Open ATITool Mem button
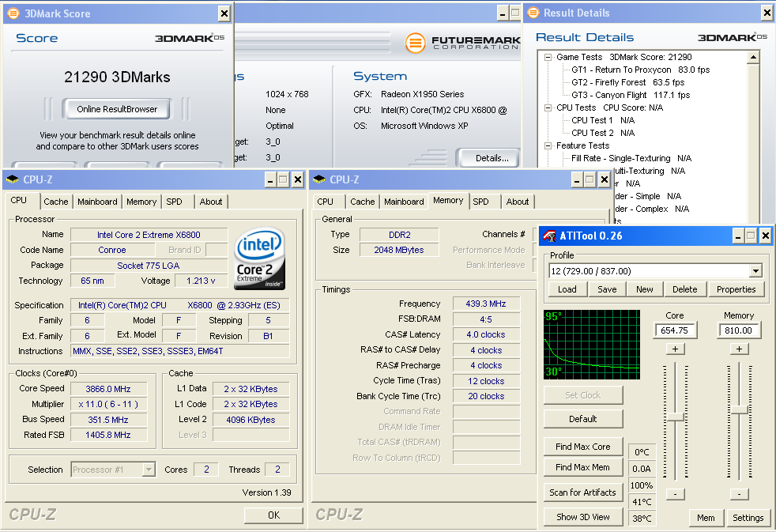This screenshot has width=776, height=532. (x=706, y=518)
